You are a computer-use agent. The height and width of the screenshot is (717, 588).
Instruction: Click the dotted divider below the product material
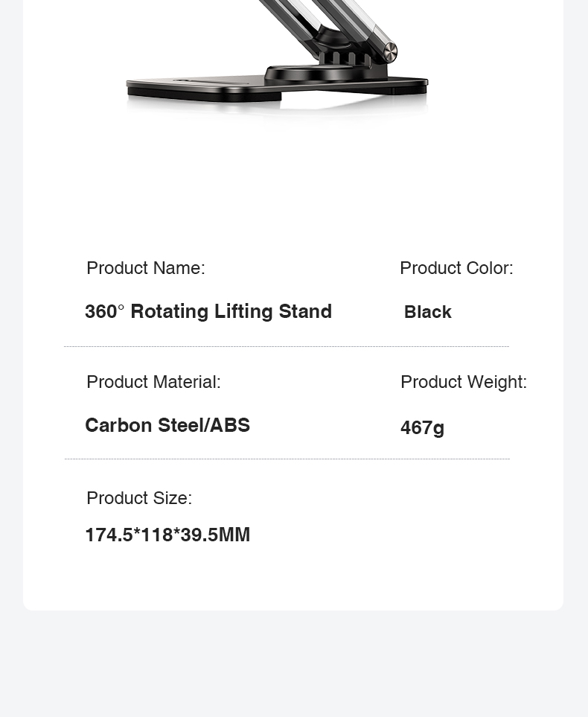pyautogui.click(x=287, y=459)
